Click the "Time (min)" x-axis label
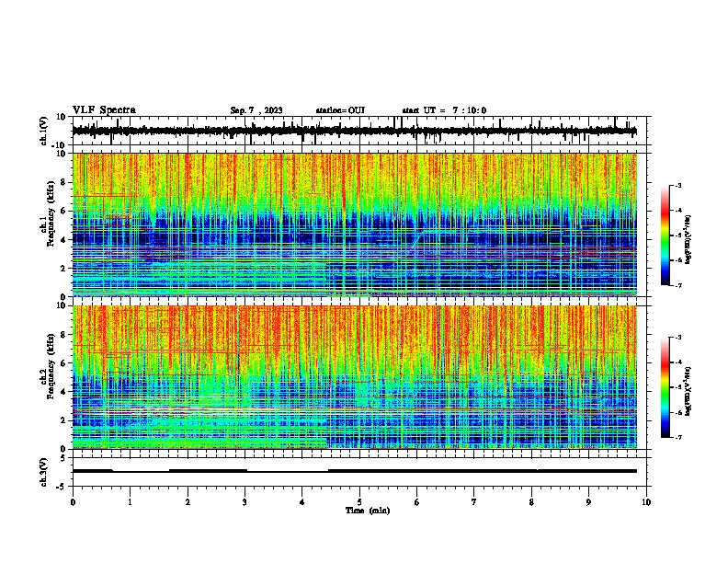 (368, 511)
